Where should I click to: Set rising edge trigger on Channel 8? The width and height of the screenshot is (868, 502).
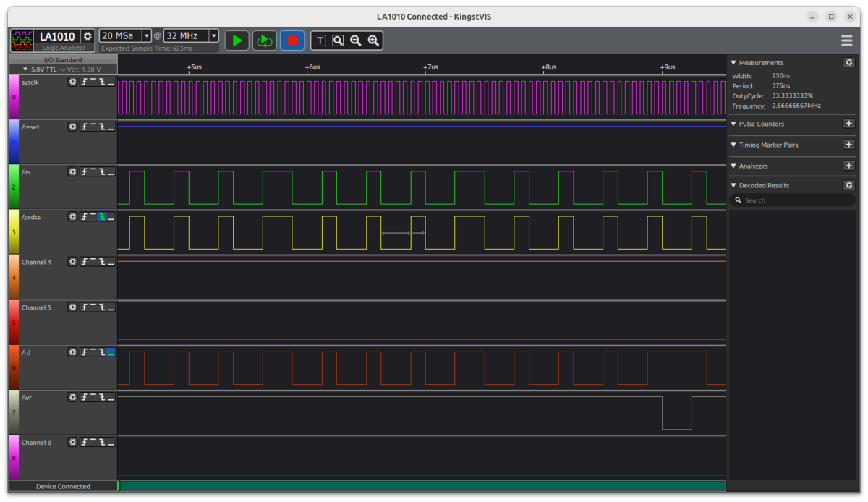click(x=85, y=442)
